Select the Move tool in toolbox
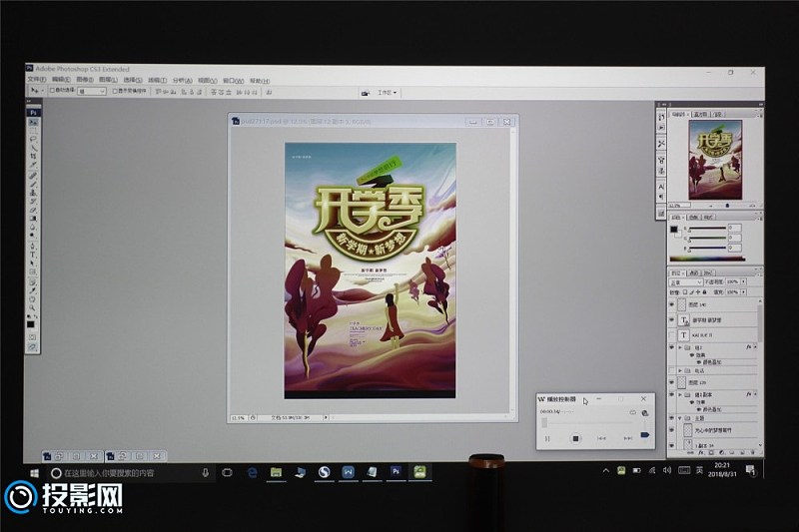This screenshot has width=799, height=532. coord(33,122)
